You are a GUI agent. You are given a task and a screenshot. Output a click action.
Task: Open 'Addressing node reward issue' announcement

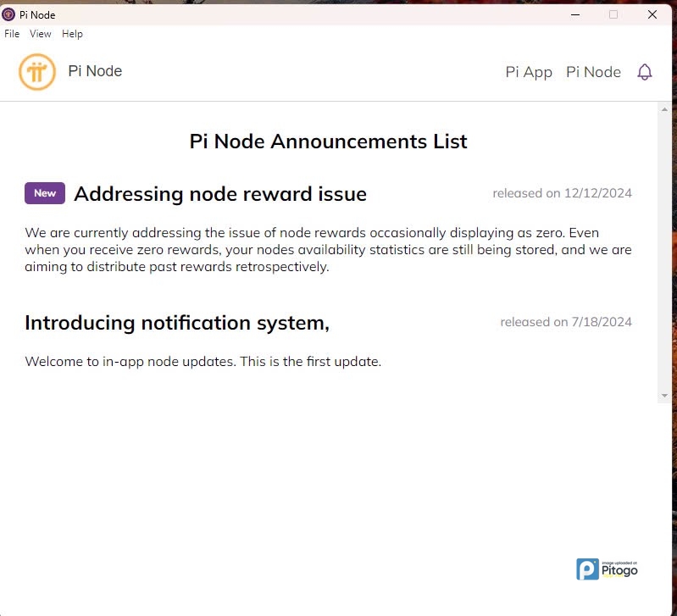220,194
